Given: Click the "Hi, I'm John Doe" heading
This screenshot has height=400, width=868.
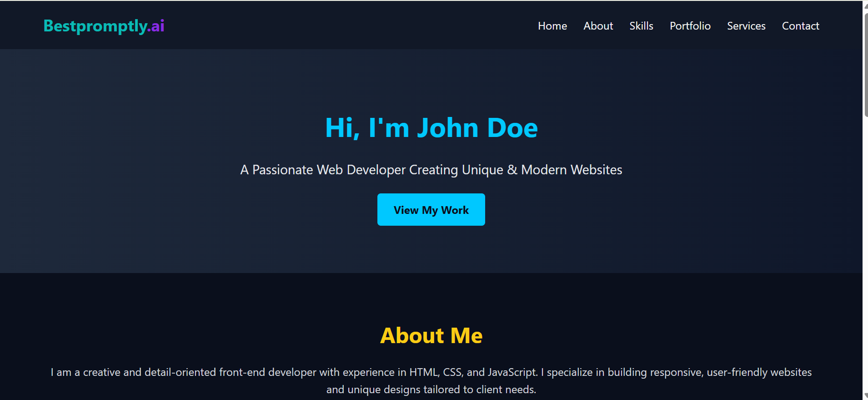Looking at the screenshot, I should (x=431, y=128).
